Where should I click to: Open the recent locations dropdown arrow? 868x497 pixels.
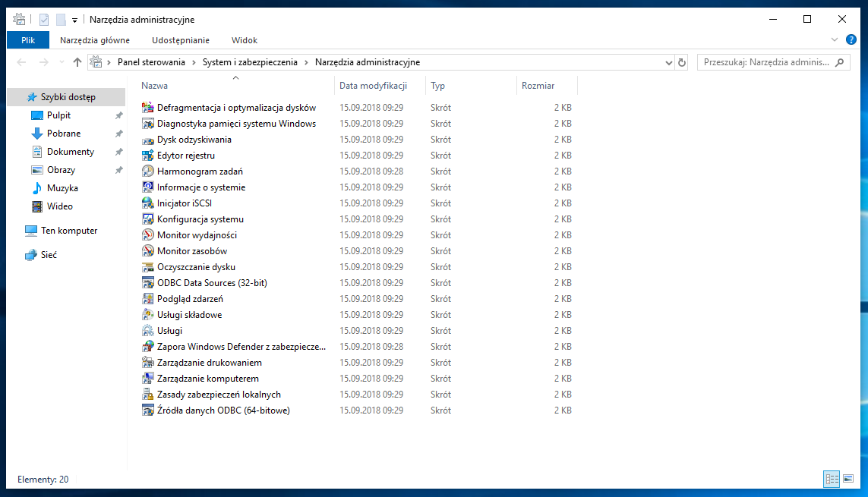[62, 62]
